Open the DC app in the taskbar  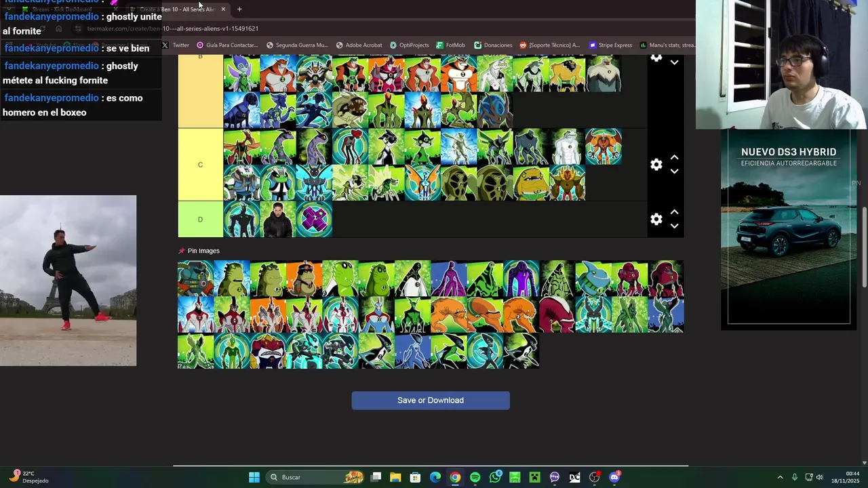click(x=574, y=477)
